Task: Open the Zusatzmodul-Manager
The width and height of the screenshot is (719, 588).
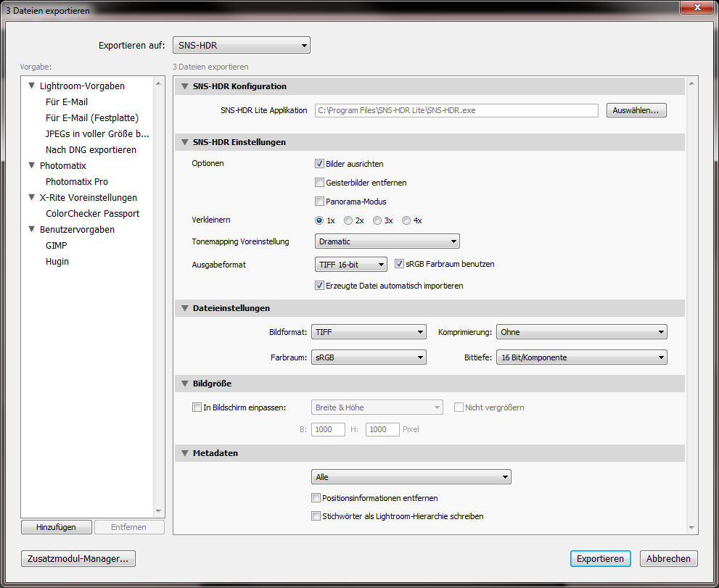Action: tap(79, 559)
